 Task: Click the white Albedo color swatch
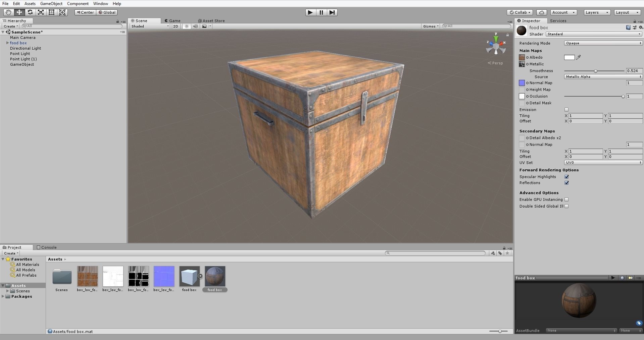[569, 57]
